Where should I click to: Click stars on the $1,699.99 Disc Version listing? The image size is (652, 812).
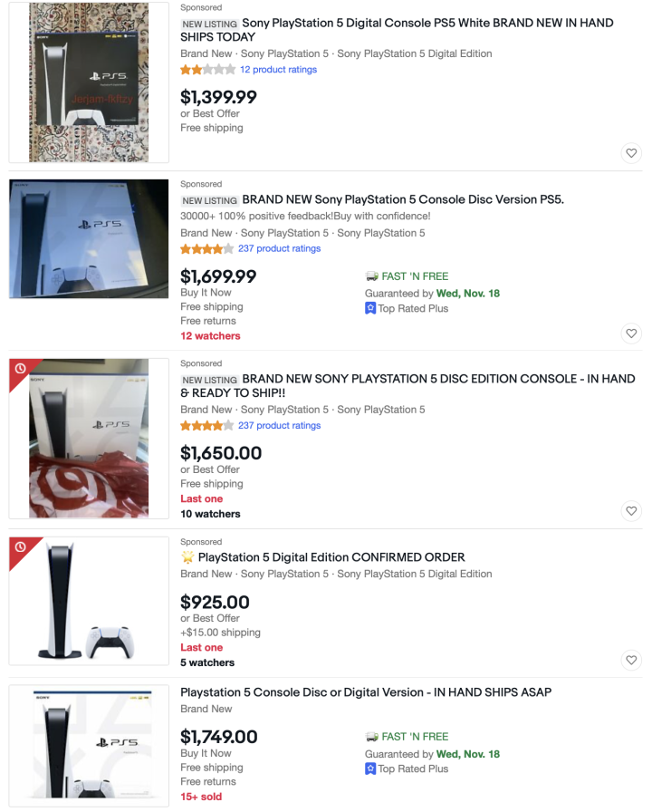point(207,248)
